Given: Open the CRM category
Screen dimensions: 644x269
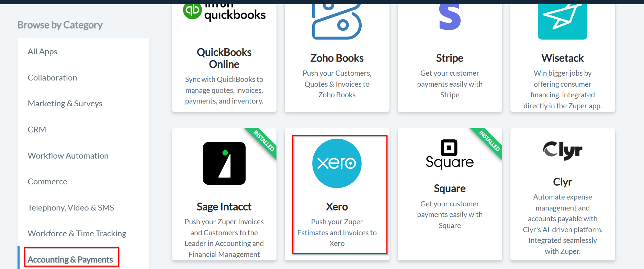Looking at the screenshot, I should click(37, 130).
